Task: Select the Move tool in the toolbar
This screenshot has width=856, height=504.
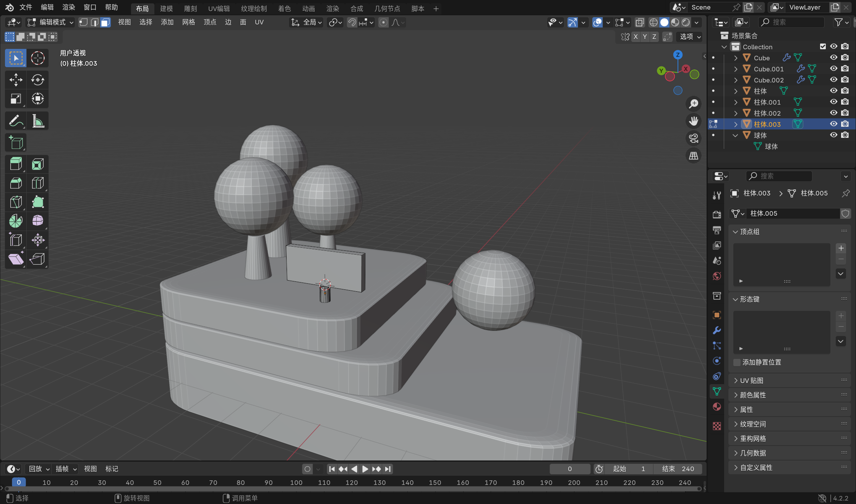Action: pyautogui.click(x=16, y=80)
